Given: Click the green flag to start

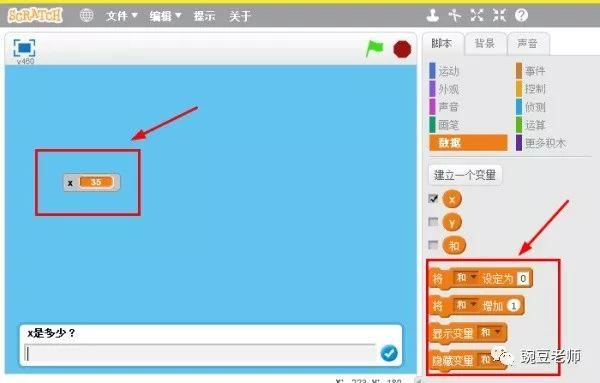Looking at the screenshot, I should pyautogui.click(x=374, y=49).
